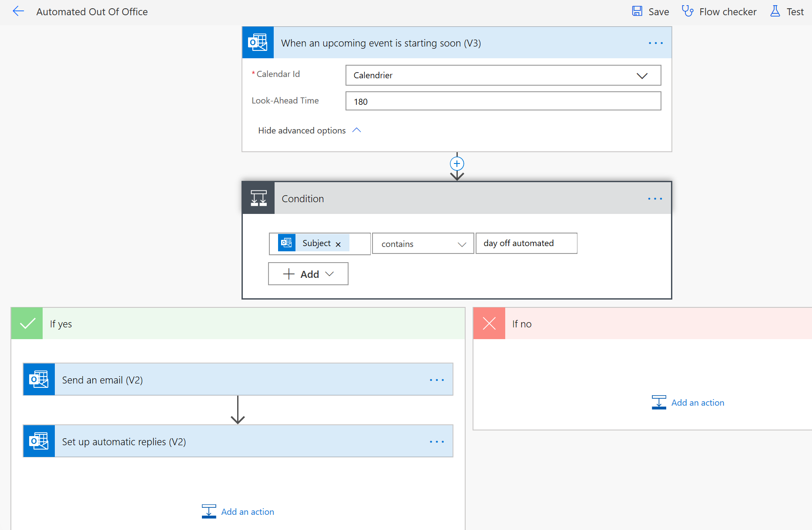Viewport: 812px width, 530px height.
Task: Open Send an email ellipsis menu
Action: [x=436, y=380]
